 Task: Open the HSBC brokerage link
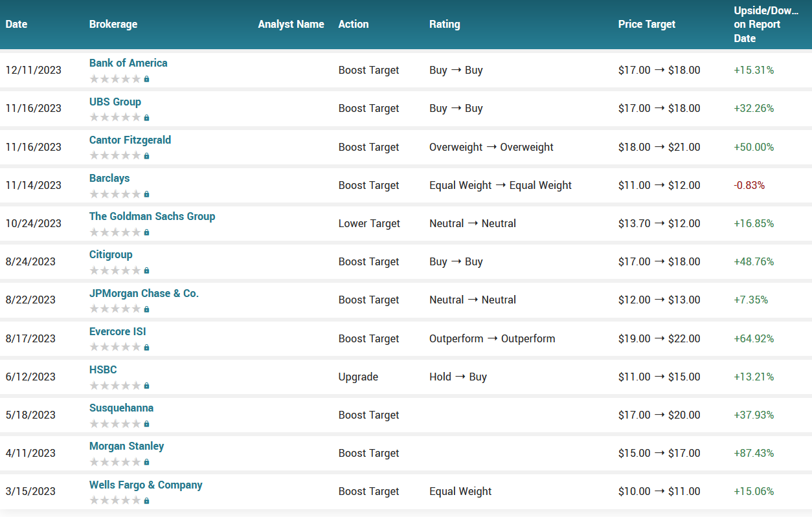click(x=103, y=369)
